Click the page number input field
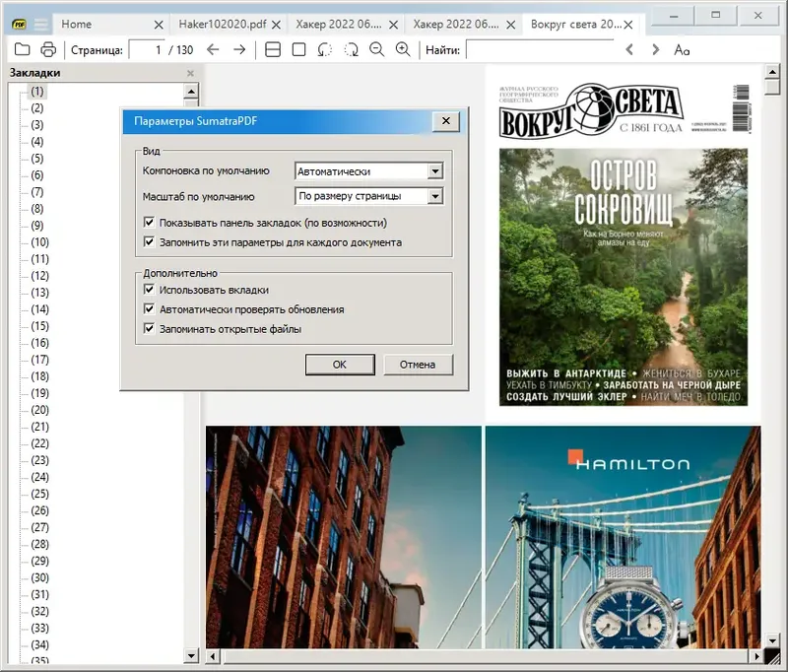788x672 pixels. click(147, 49)
